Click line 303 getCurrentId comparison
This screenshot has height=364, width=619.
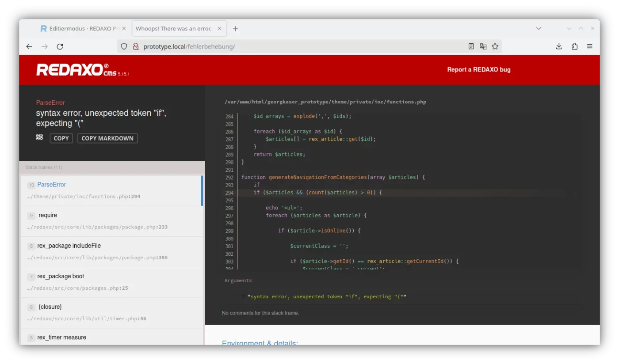click(374, 261)
